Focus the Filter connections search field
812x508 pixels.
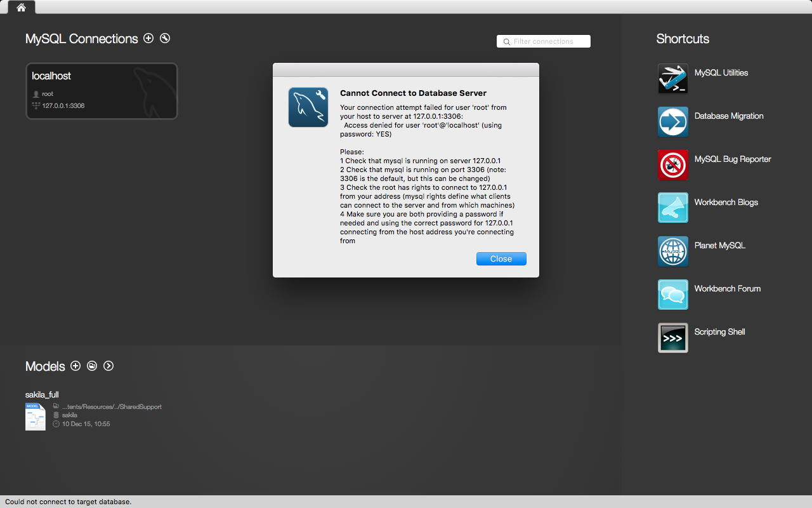(544, 41)
